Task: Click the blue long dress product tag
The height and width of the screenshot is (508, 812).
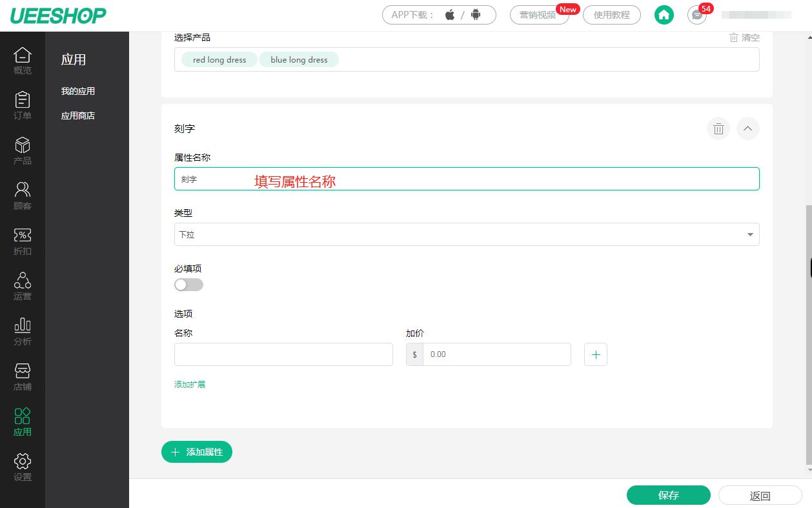Action: [299, 59]
